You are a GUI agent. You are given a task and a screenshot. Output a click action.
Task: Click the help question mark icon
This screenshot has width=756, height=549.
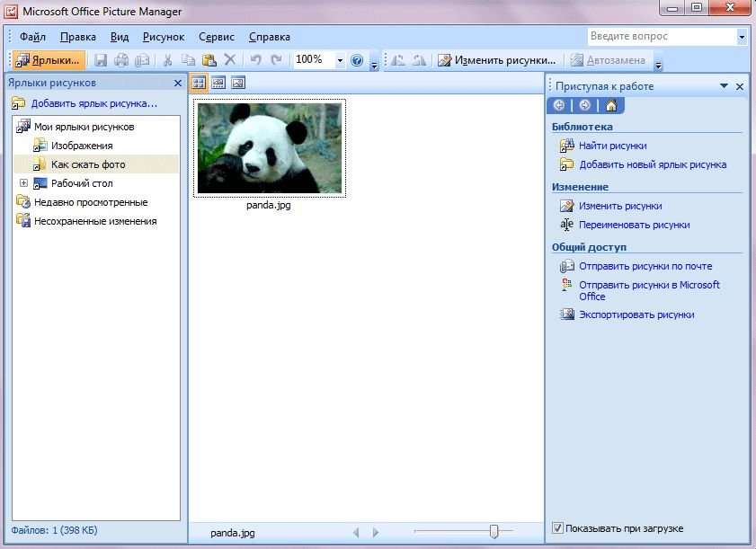pos(357,60)
